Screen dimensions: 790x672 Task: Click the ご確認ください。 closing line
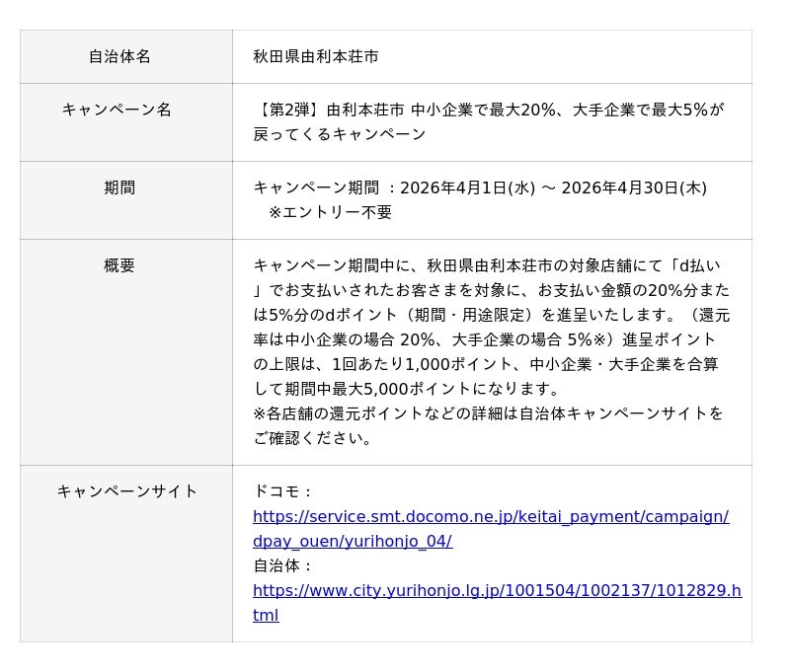(316, 438)
